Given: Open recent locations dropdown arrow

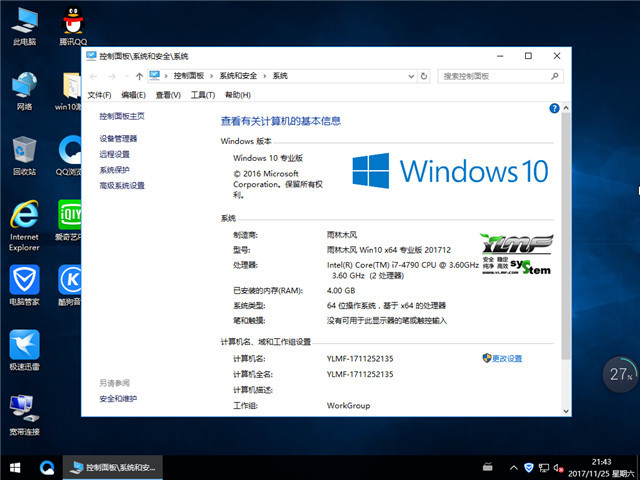Looking at the screenshot, I should click(127, 76).
